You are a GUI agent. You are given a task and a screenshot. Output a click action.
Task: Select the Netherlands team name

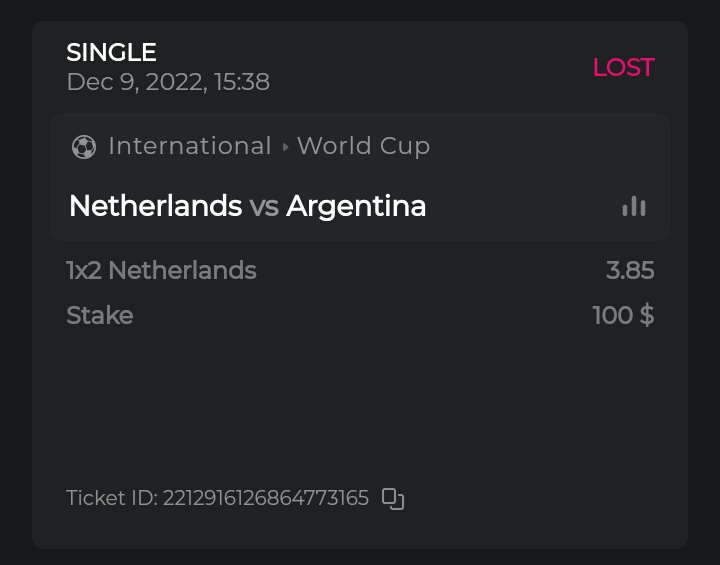tap(155, 206)
